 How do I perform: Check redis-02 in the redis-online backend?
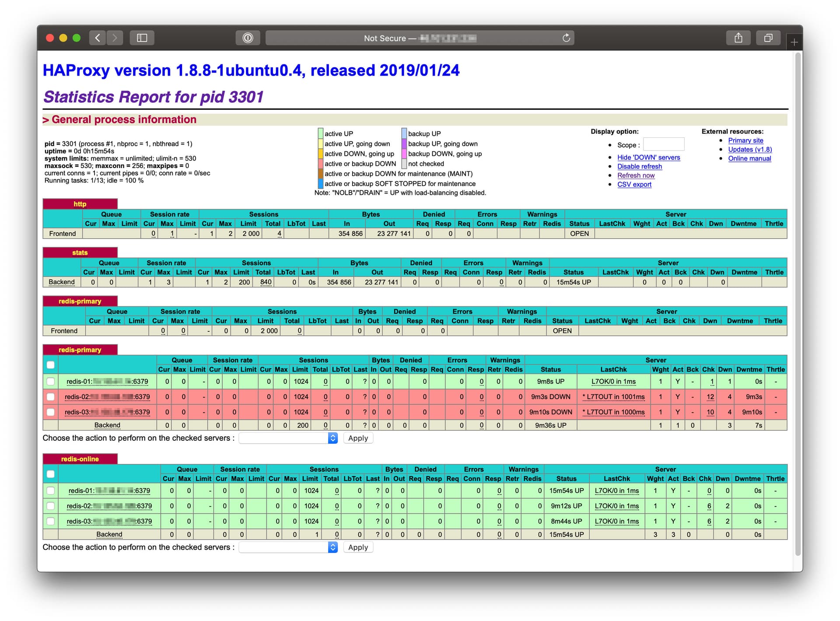pos(51,506)
